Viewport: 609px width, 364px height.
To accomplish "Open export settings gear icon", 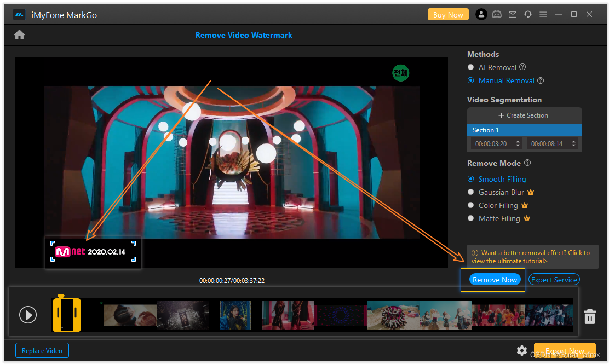I will tap(521, 350).
